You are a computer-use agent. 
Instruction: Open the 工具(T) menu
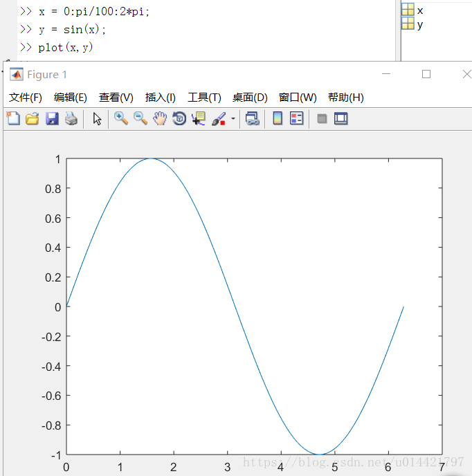[204, 98]
